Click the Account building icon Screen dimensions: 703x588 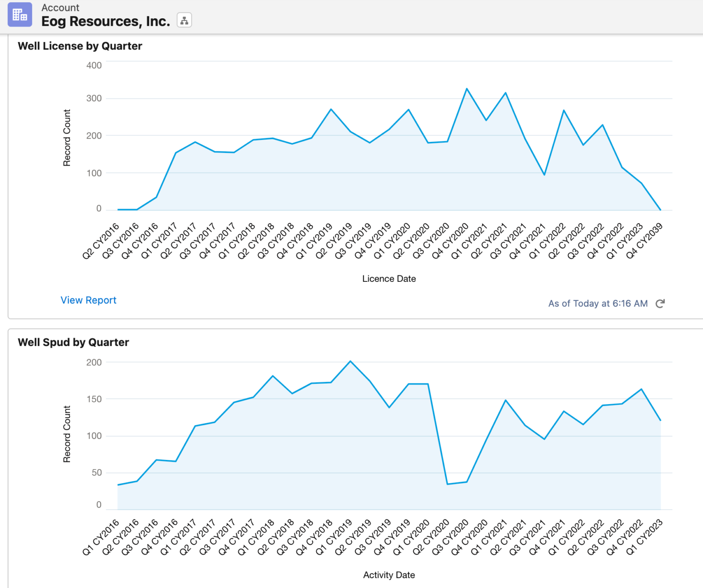(x=20, y=15)
